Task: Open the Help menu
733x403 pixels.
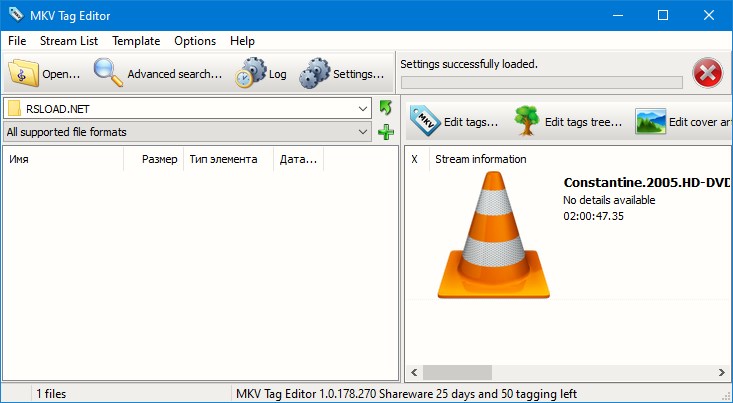Action: click(242, 41)
